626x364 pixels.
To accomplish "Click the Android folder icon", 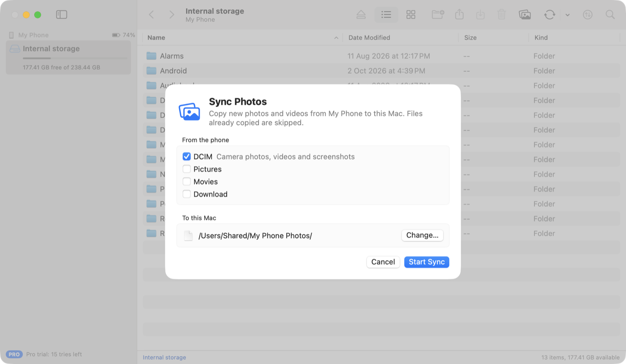I will click(152, 71).
